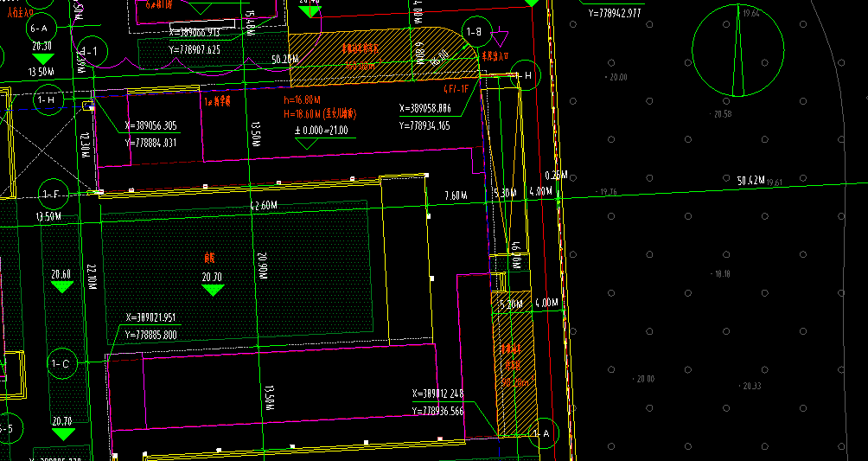Click the coordinate text X=389021.951
Image resolution: width=868 pixels, height=461 pixels.
[150, 317]
